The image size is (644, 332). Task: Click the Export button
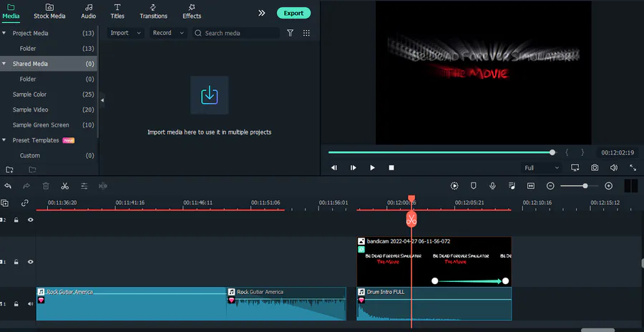pos(293,13)
